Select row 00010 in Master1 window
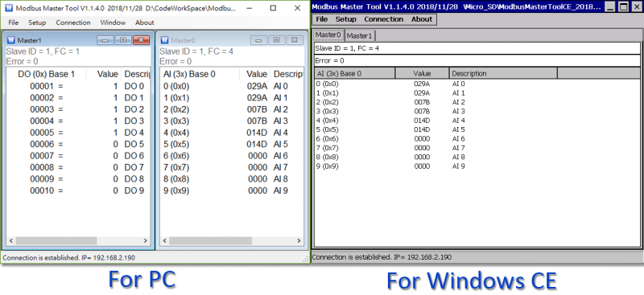This screenshot has height=295, width=644. [x=78, y=191]
